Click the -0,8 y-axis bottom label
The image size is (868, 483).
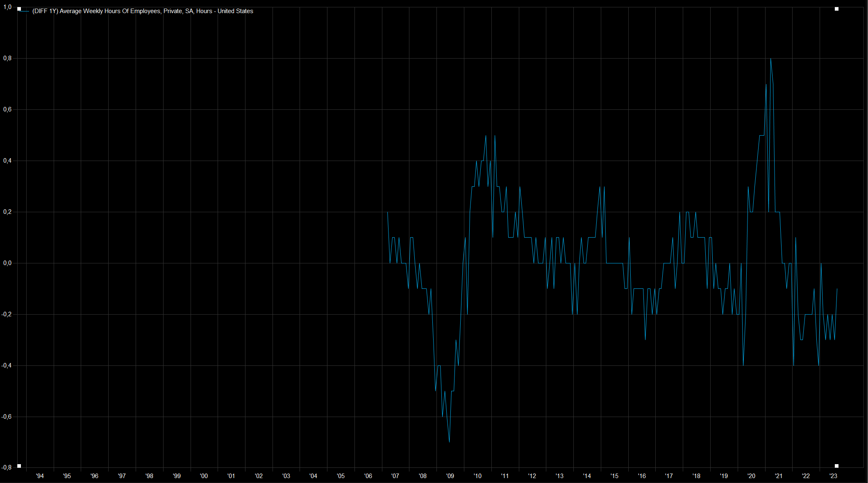(7, 467)
